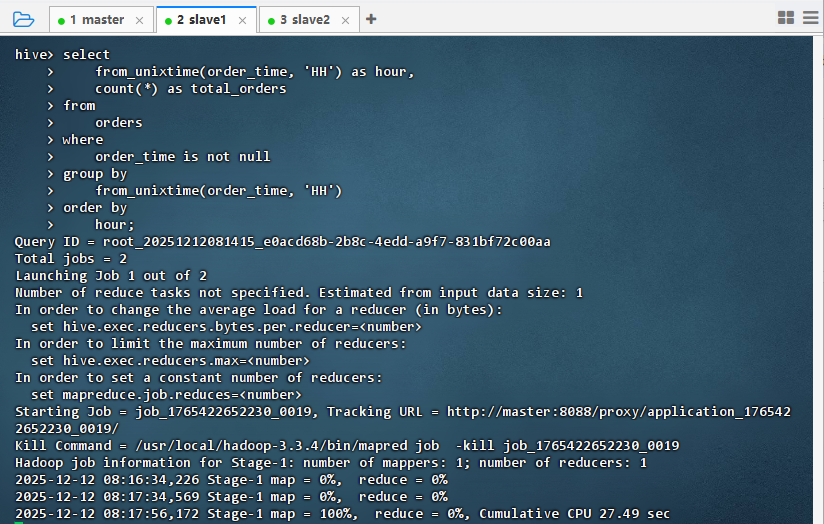Click the 'Number of reduce tasks not specified' line
The height and width of the screenshot is (524, 824).
pos(299,293)
